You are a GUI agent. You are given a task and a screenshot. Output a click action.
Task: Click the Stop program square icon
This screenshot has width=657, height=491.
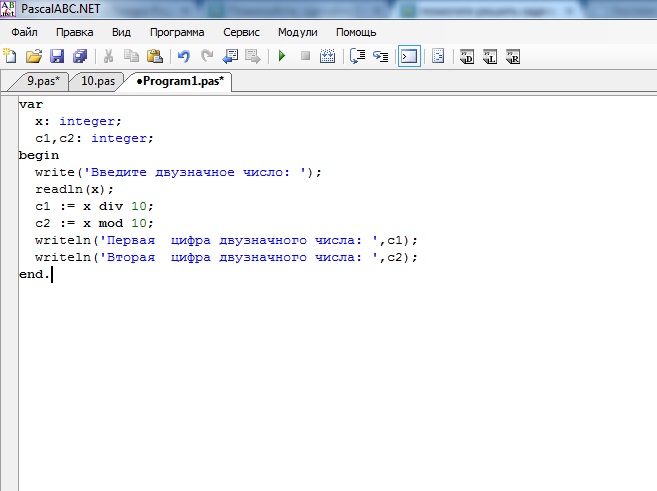[305, 57]
